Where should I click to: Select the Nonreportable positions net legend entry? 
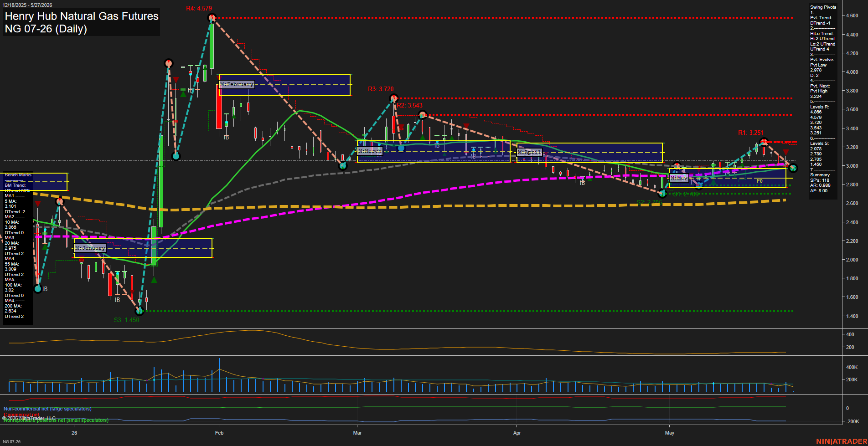pyautogui.click(x=57, y=420)
